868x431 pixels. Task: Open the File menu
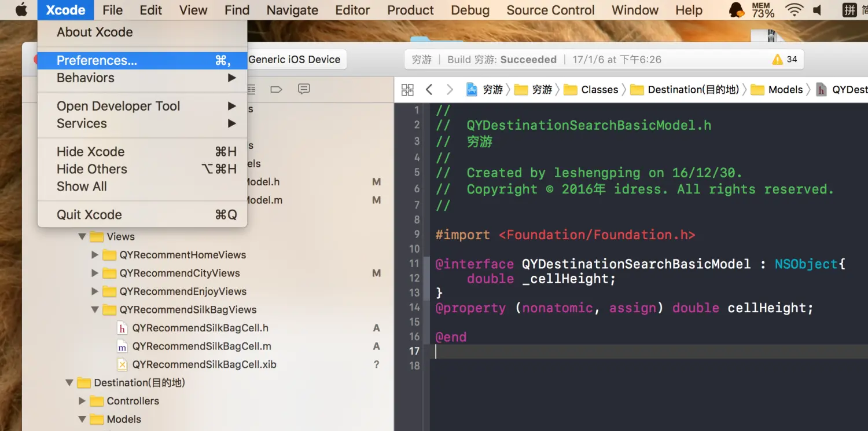(x=112, y=10)
